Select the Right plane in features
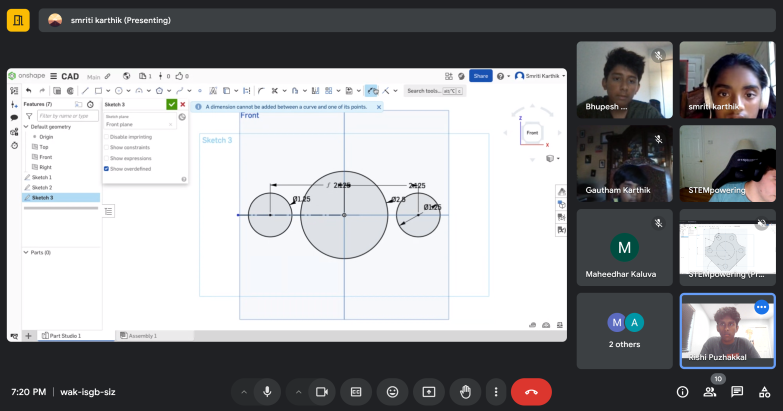The height and width of the screenshot is (411, 783). coord(45,167)
